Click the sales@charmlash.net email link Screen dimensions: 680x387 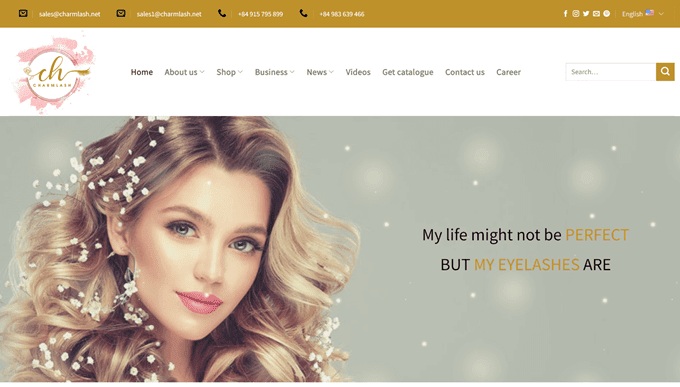click(x=69, y=14)
